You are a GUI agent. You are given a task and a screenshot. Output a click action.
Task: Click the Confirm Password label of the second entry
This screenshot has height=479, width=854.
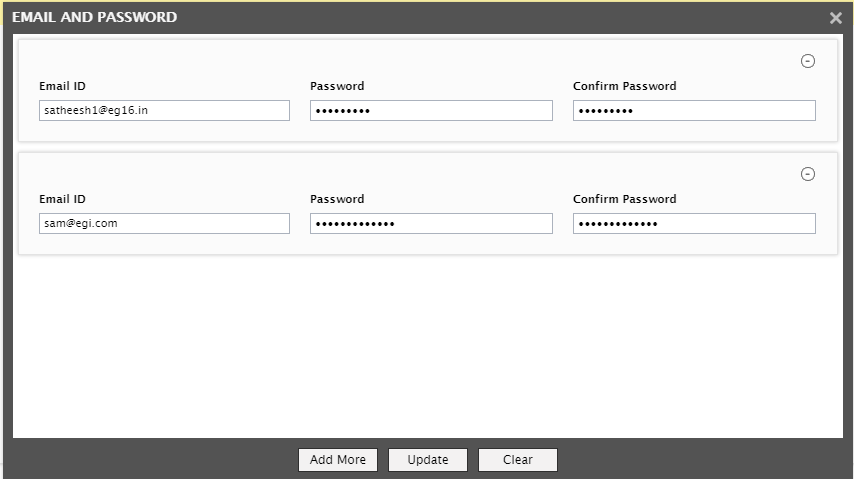[x=625, y=199]
